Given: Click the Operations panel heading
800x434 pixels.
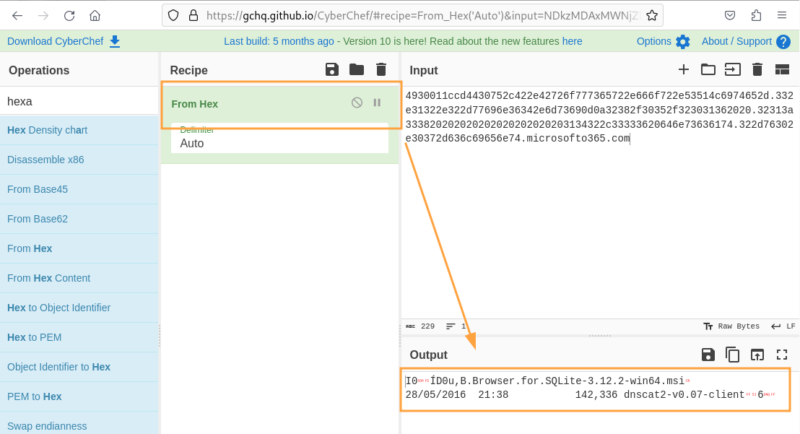Looking at the screenshot, I should [x=39, y=70].
